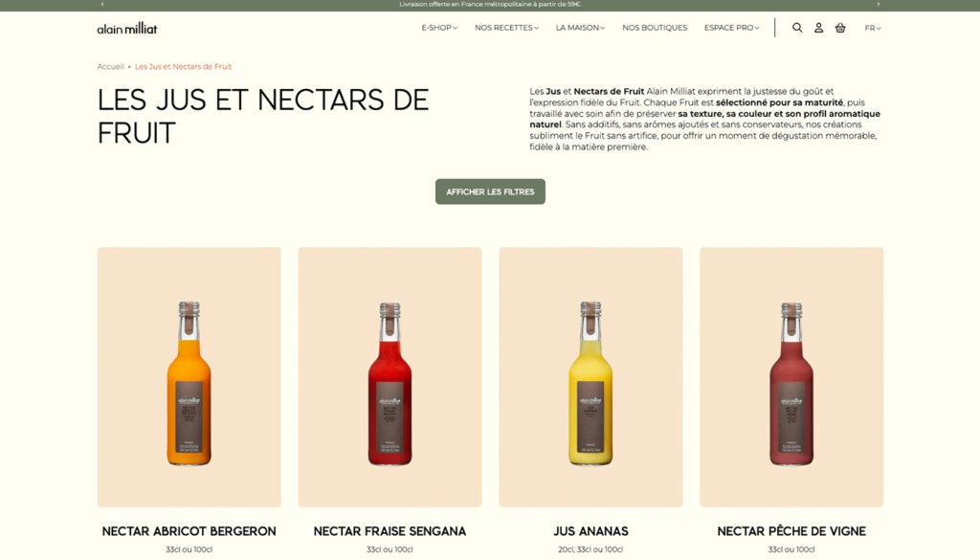Click AFFICHER LES FILTRES button

tap(490, 191)
